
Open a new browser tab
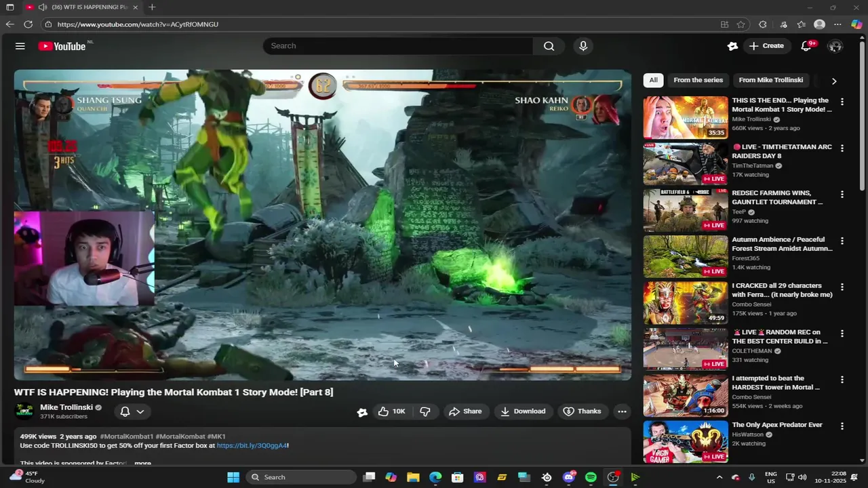point(152,7)
